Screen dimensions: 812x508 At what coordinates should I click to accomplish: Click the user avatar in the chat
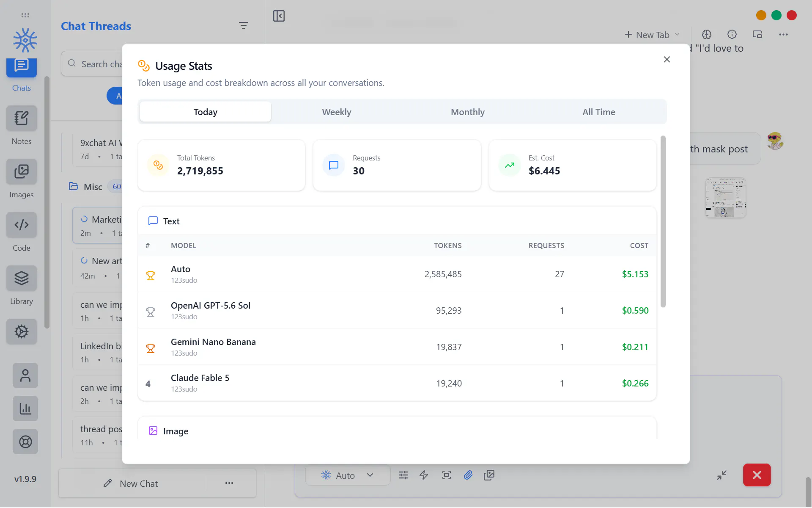click(775, 141)
